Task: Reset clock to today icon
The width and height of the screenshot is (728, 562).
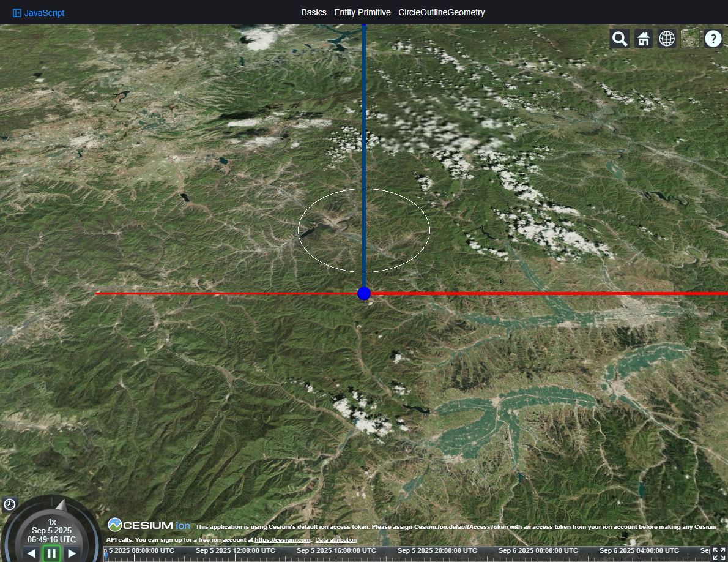Action: [x=10, y=504]
